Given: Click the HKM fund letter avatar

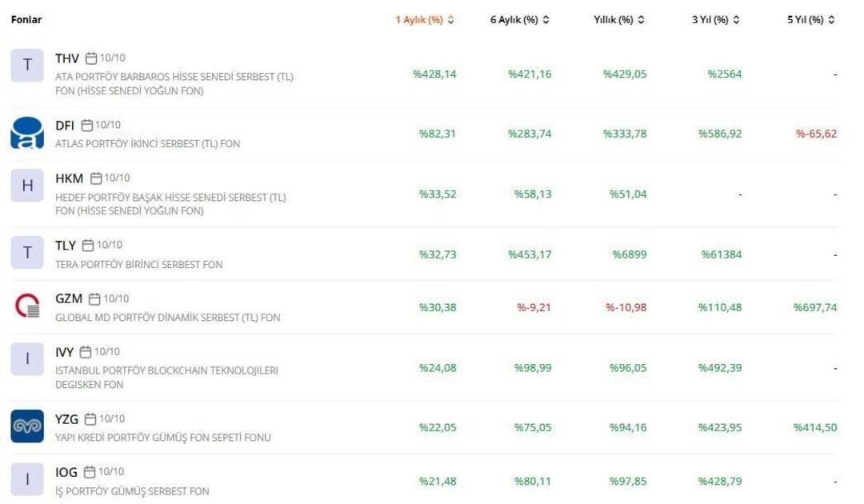Looking at the screenshot, I should pos(27,186).
